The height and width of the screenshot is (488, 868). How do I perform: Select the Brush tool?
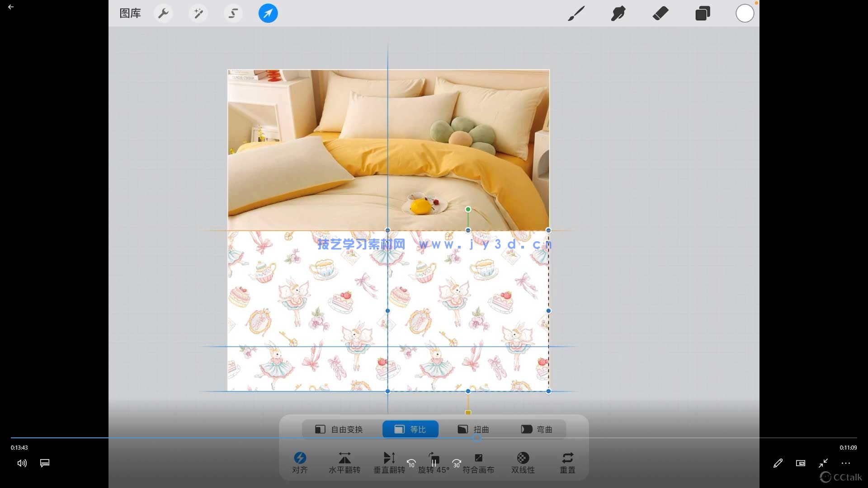[x=576, y=14]
